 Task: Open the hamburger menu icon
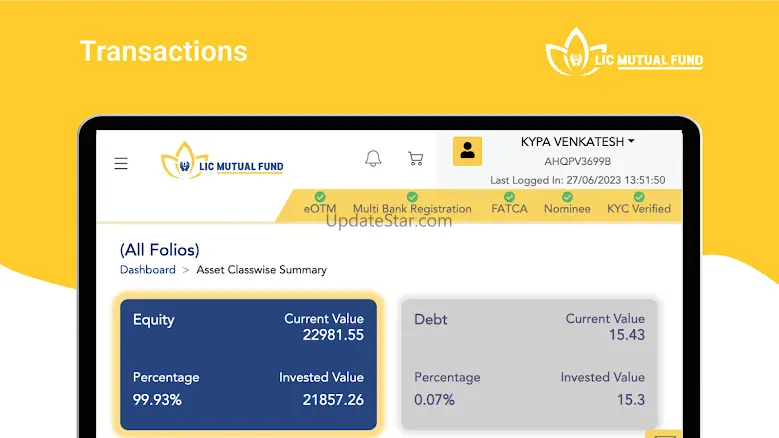[x=121, y=163]
